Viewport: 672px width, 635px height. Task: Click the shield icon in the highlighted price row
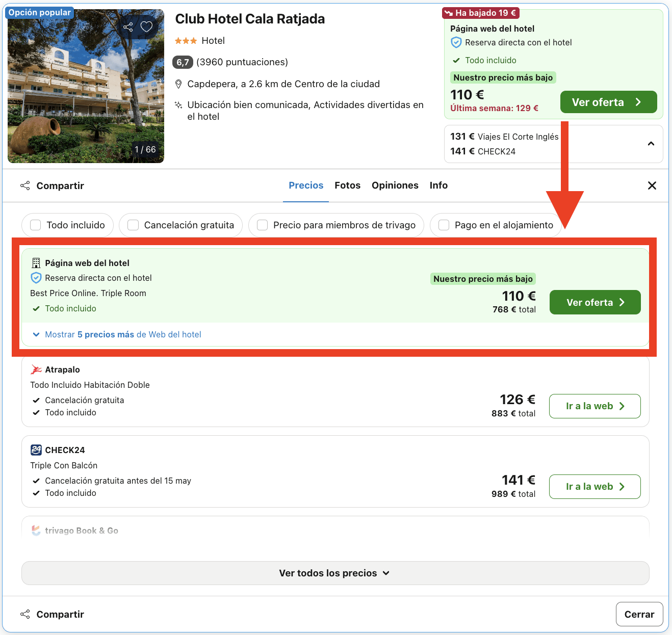point(36,278)
